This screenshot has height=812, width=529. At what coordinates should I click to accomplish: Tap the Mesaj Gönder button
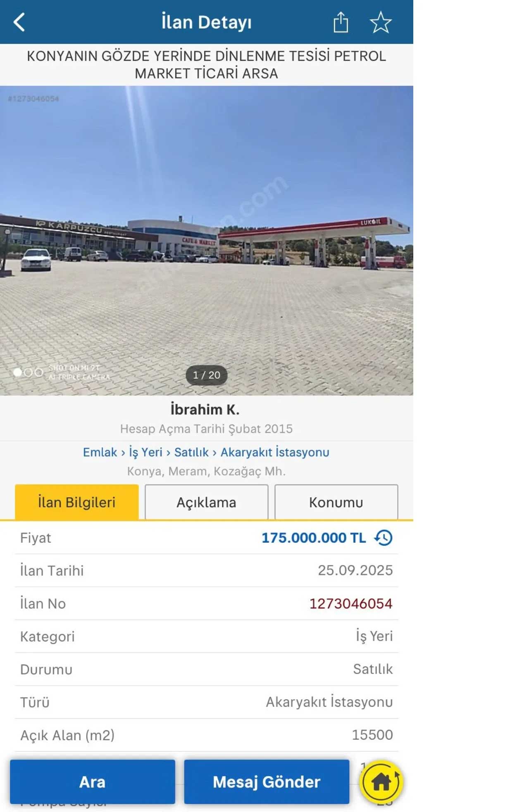click(267, 781)
